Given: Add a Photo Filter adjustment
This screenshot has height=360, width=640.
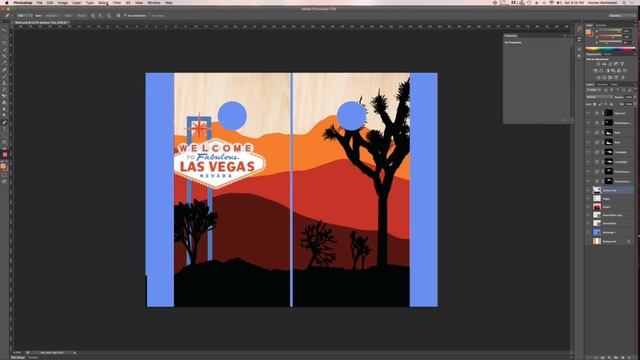Looking at the screenshot, I should 613,71.
